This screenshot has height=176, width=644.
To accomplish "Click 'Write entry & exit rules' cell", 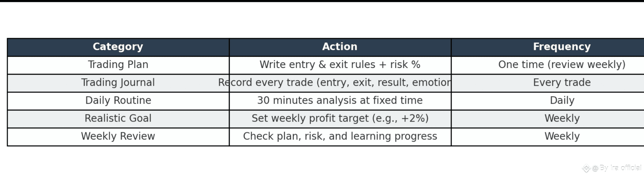I will coord(340,65).
